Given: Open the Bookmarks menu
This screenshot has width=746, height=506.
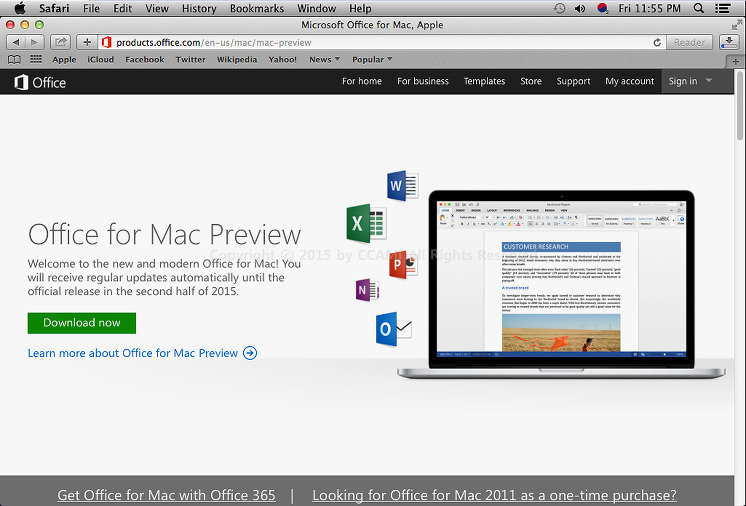Looking at the screenshot, I should (x=257, y=8).
